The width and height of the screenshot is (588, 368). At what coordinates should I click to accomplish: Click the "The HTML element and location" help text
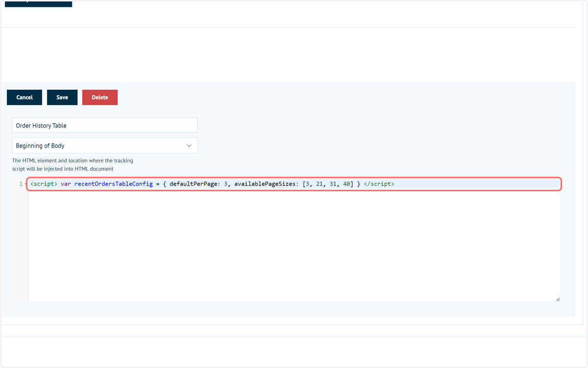coord(73,165)
